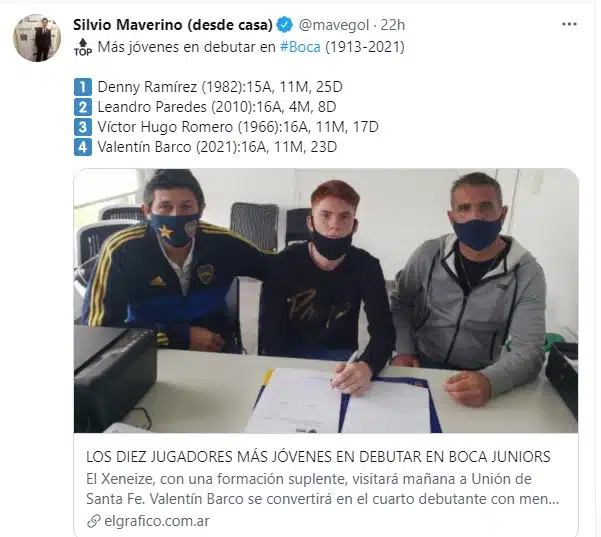
Task: Open the article card photo of contract signing
Action: point(326,301)
